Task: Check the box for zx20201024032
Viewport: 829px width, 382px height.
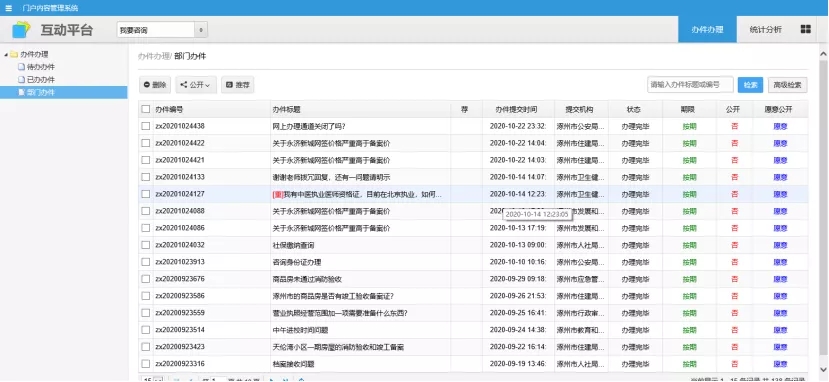Action: (146, 245)
